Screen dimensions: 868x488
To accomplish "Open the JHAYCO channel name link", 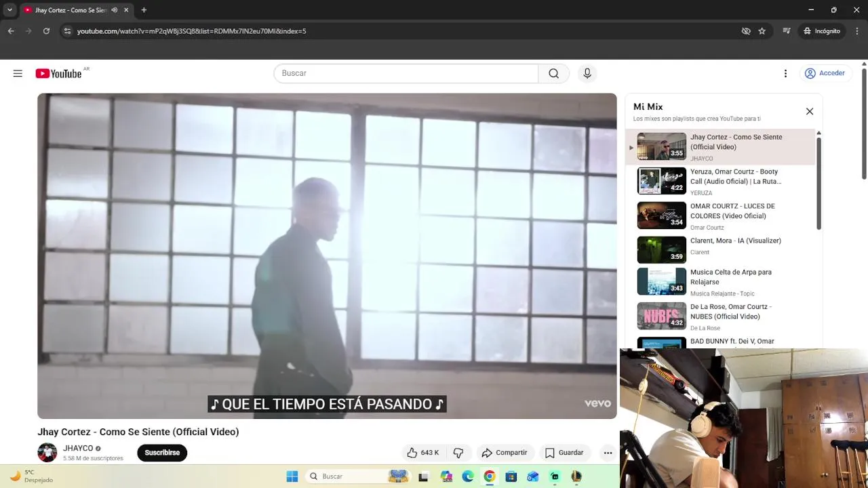I will (78, 448).
